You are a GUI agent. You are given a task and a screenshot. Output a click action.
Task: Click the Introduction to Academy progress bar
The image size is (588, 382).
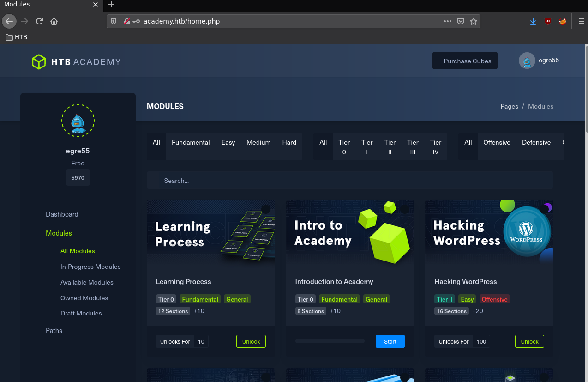[x=330, y=341]
